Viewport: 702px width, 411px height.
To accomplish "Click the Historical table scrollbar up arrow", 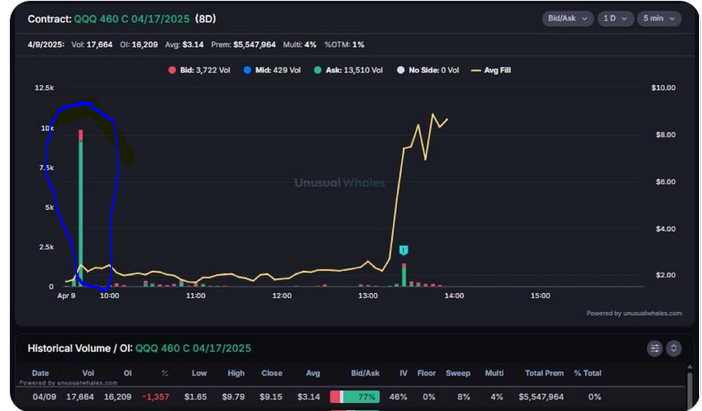I will coord(690,367).
